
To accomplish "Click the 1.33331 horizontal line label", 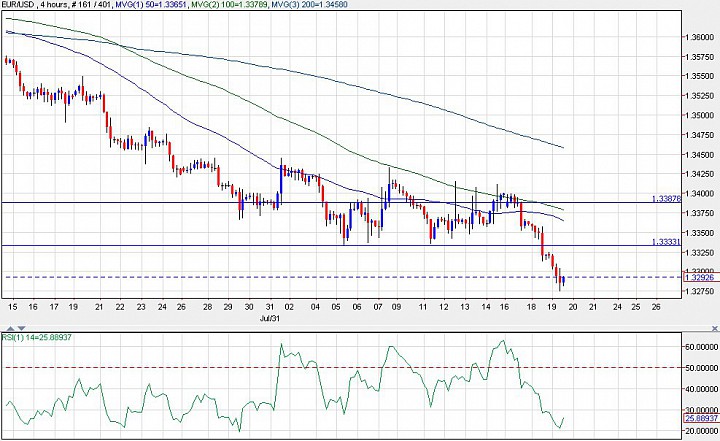I will 666,242.
